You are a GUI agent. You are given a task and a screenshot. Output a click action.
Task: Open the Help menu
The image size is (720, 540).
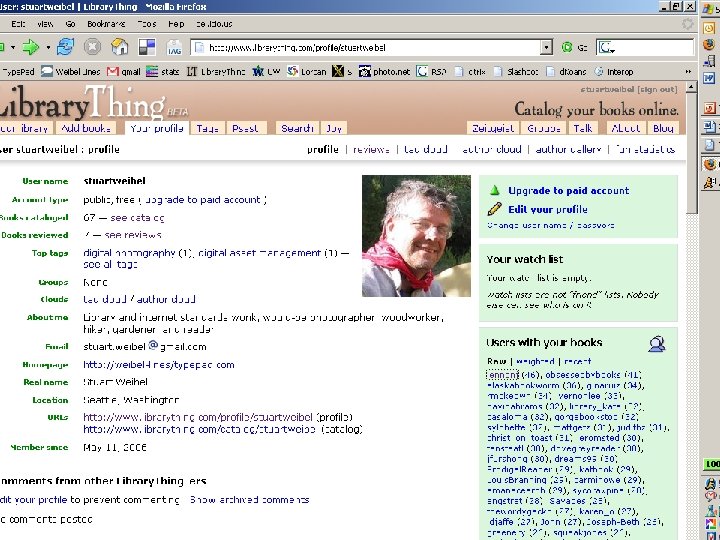pyautogui.click(x=176, y=24)
